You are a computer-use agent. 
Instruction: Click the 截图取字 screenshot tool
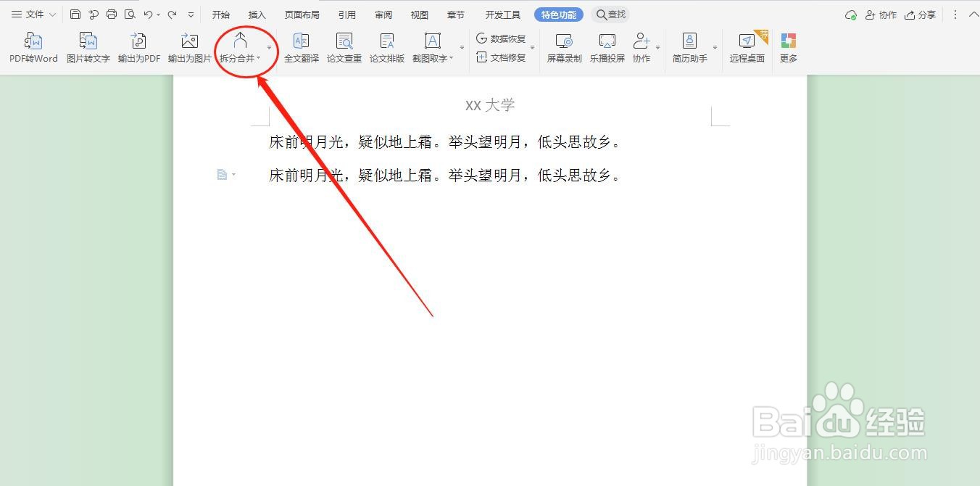(431, 45)
